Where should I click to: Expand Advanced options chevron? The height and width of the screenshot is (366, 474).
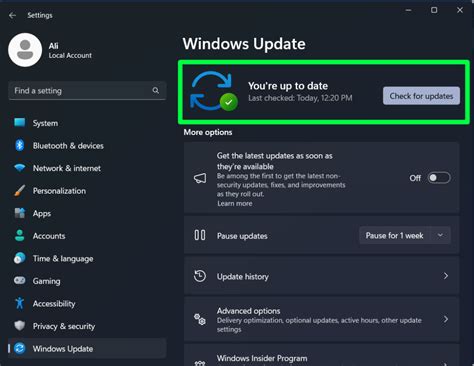coord(446,319)
